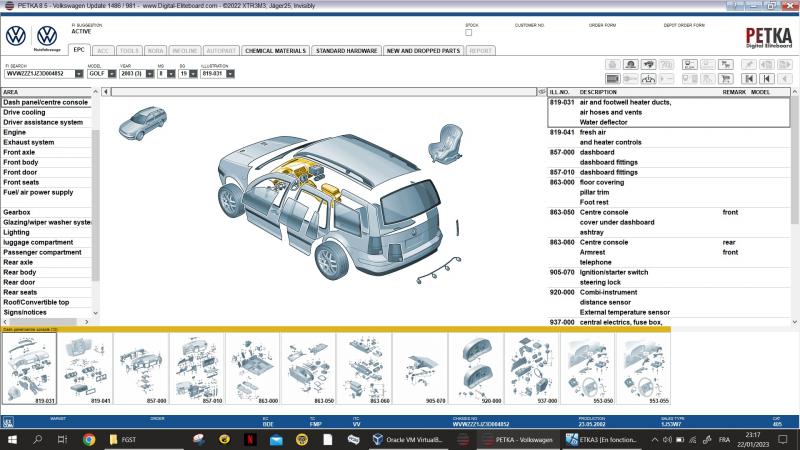Select the 863-050 Centre console row
The height and width of the screenshot is (450, 800).
669,222
